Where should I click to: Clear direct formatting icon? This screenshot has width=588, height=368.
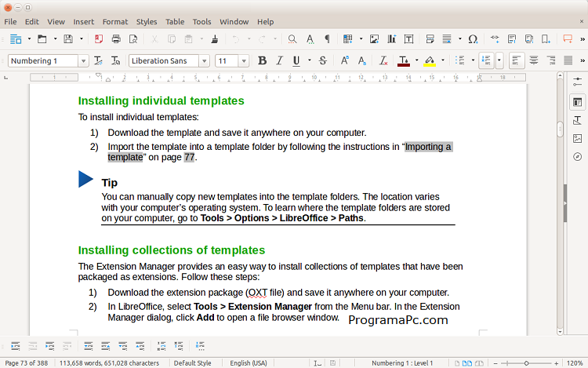383,60
